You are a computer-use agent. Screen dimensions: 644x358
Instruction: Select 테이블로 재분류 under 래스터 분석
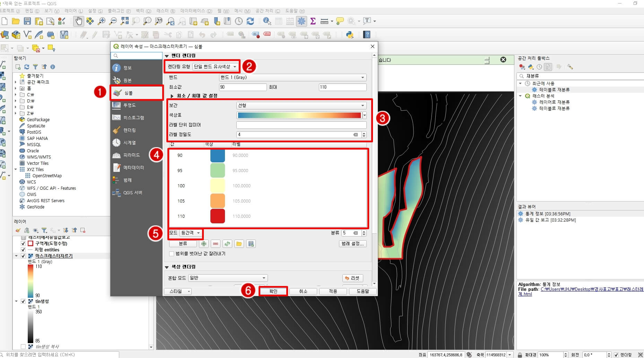[554, 108]
